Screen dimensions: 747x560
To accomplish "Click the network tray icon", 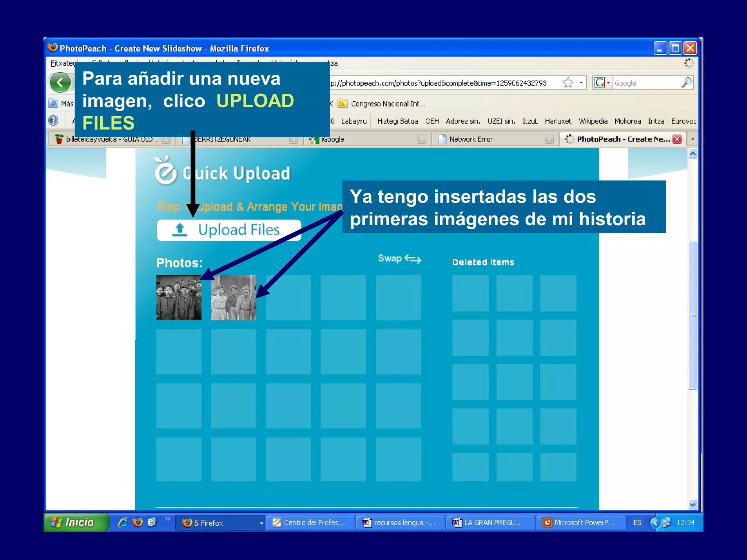I will coord(666,523).
